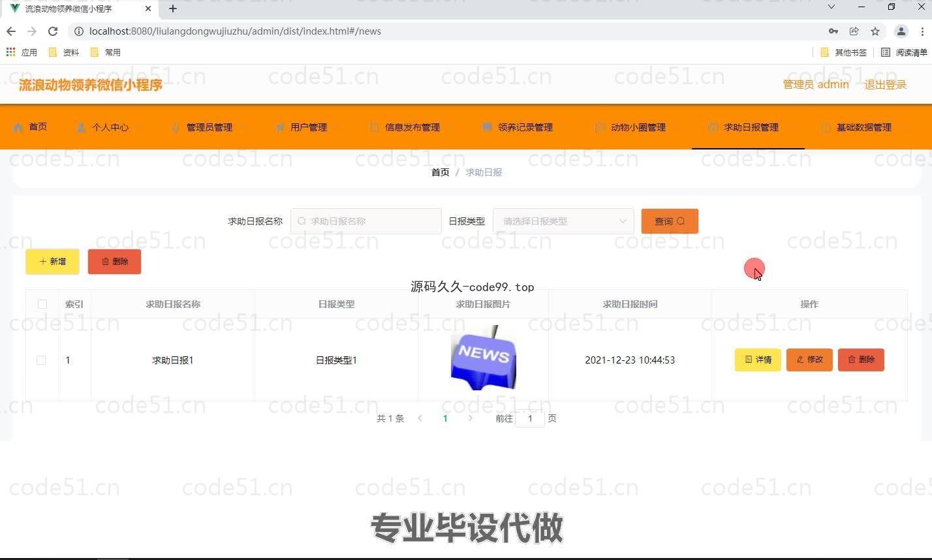Click the 查询 search button
The width and height of the screenshot is (932, 560).
[x=670, y=221]
